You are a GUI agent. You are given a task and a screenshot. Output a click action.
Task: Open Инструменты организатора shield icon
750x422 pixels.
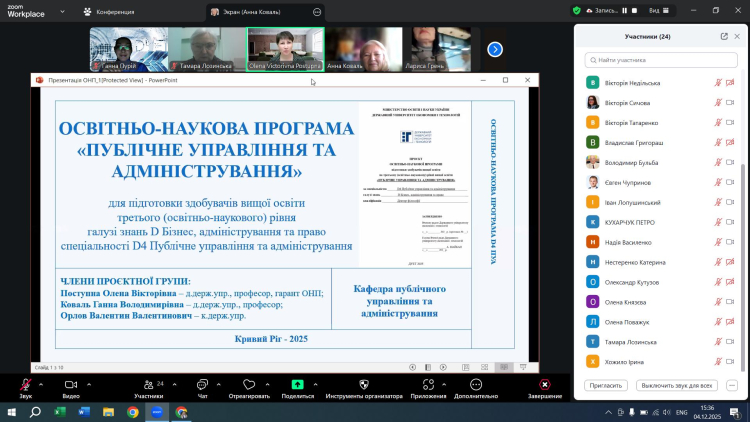coord(363,384)
